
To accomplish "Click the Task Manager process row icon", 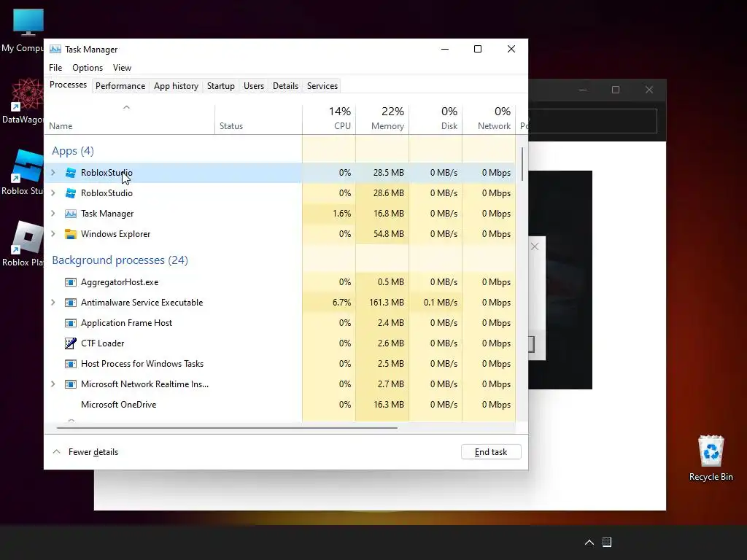I will [x=71, y=214].
